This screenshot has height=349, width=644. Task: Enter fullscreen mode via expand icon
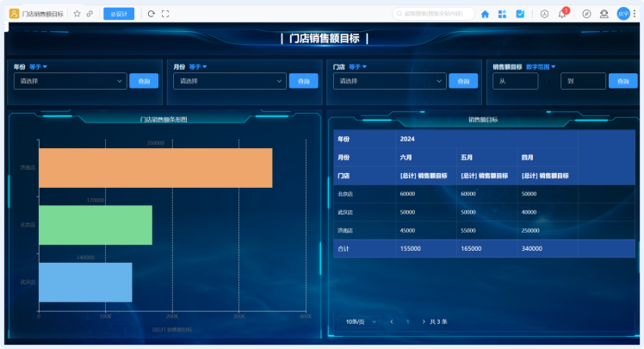tap(165, 14)
